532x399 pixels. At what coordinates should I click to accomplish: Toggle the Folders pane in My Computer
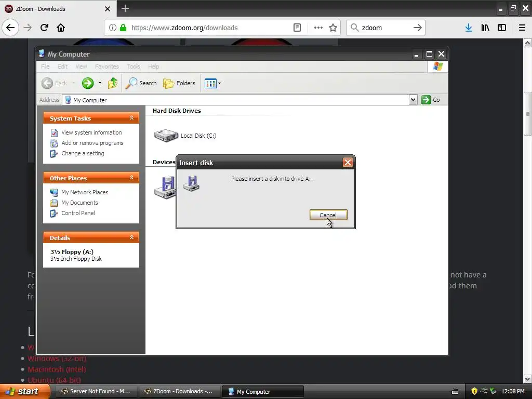coord(179,83)
